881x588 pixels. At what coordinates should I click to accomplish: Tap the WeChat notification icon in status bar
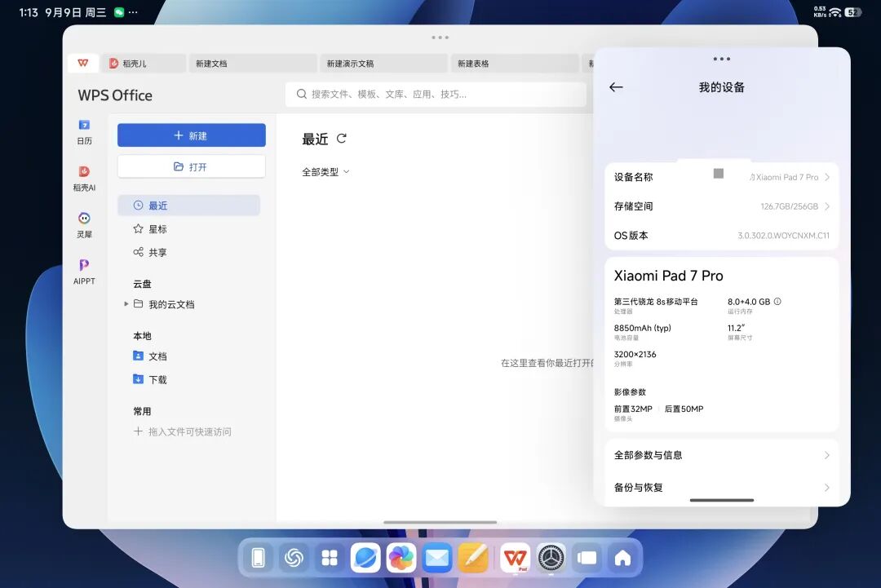click(x=119, y=12)
